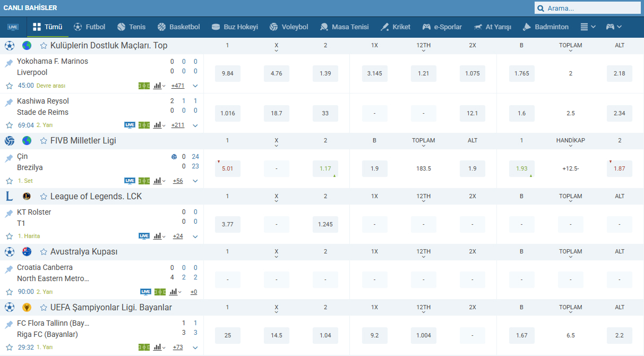Click the football icon beside Kulüplerin Dostluk Maçları
Viewport: 644px width, 356px height.
pyautogui.click(x=10, y=46)
